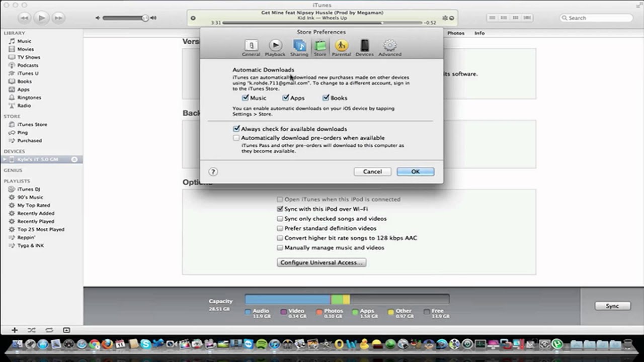Open iTunes U in sidebar
This screenshot has width=644, height=362.
(28, 73)
